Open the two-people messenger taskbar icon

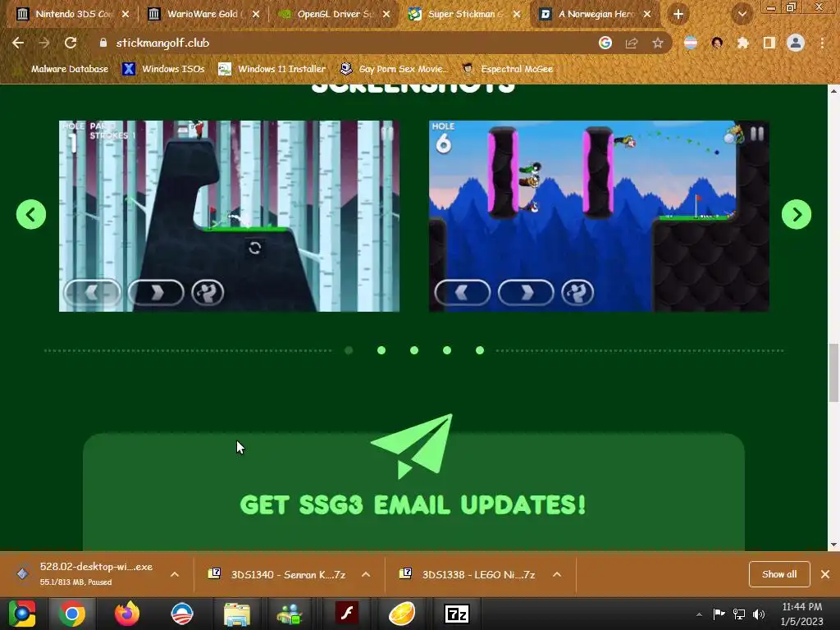click(291, 614)
